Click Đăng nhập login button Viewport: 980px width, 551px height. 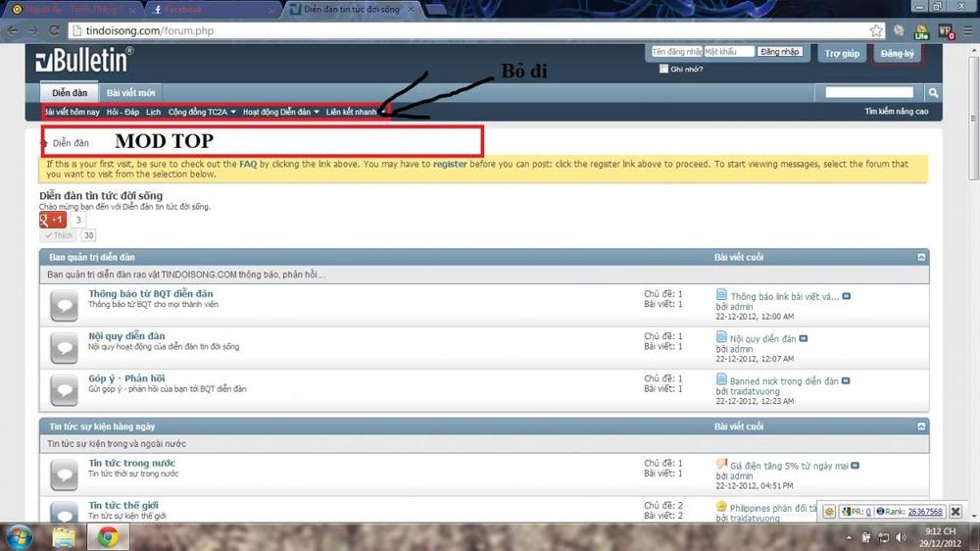point(779,52)
